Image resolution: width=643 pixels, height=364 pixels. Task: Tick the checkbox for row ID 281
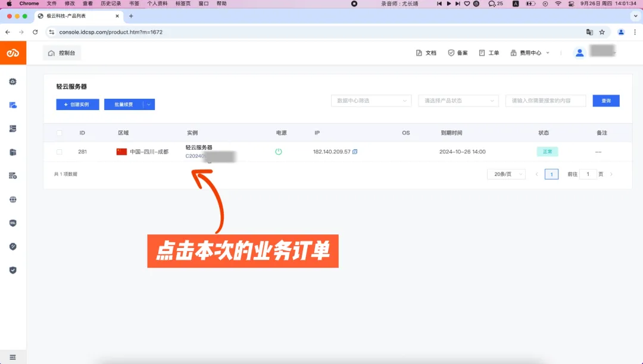(60, 152)
